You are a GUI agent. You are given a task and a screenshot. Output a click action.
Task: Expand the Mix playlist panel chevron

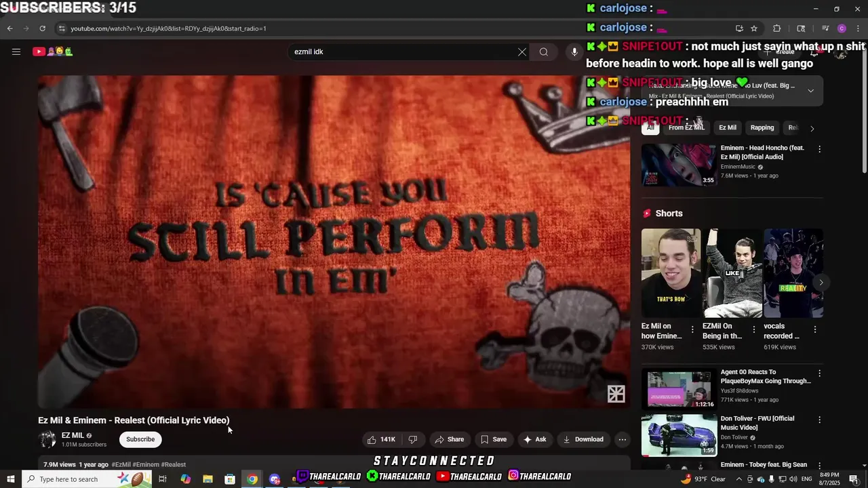[x=810, y=91]
